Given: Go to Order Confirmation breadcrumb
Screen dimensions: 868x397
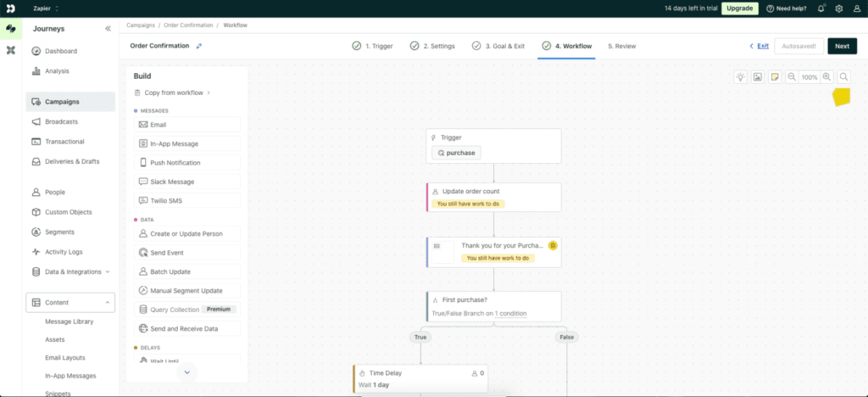Looking at the screenshot, I should (x=187, y=25).
